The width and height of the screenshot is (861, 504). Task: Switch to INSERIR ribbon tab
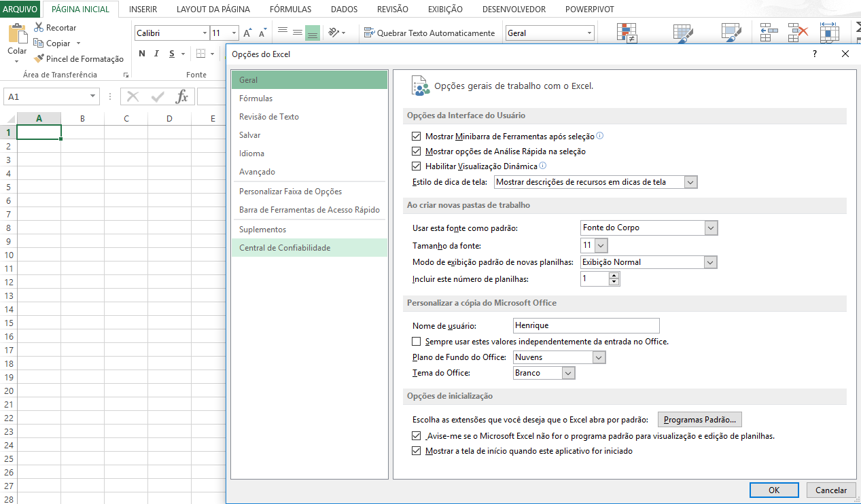point(143,10)
